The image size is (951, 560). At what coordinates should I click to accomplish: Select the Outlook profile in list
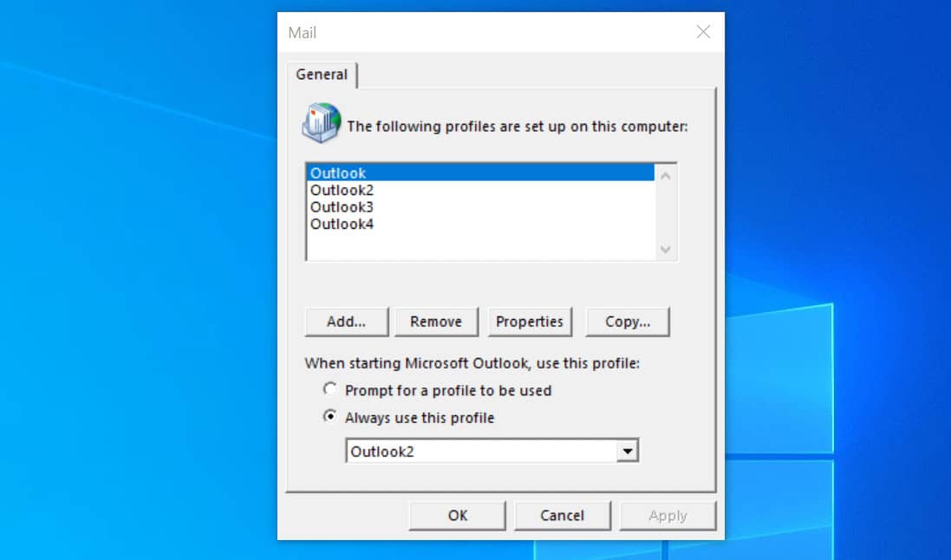481,173
